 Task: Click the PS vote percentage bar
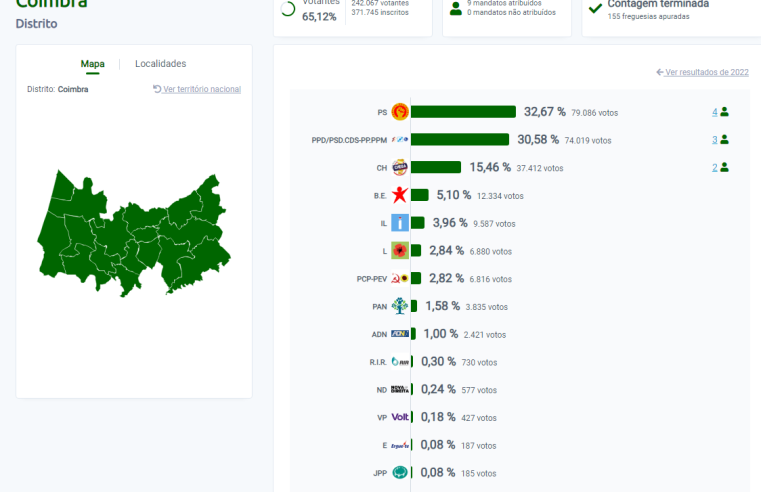click(463, 112)
